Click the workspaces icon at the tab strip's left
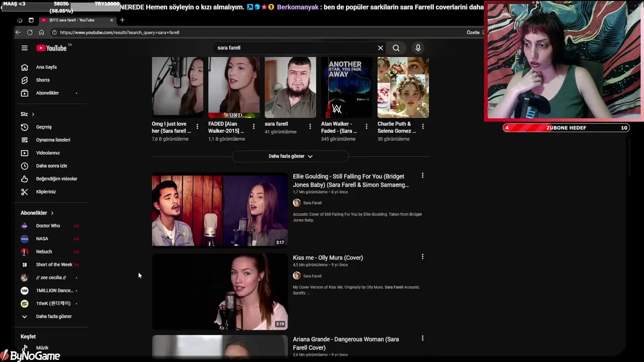 point(20,20)
